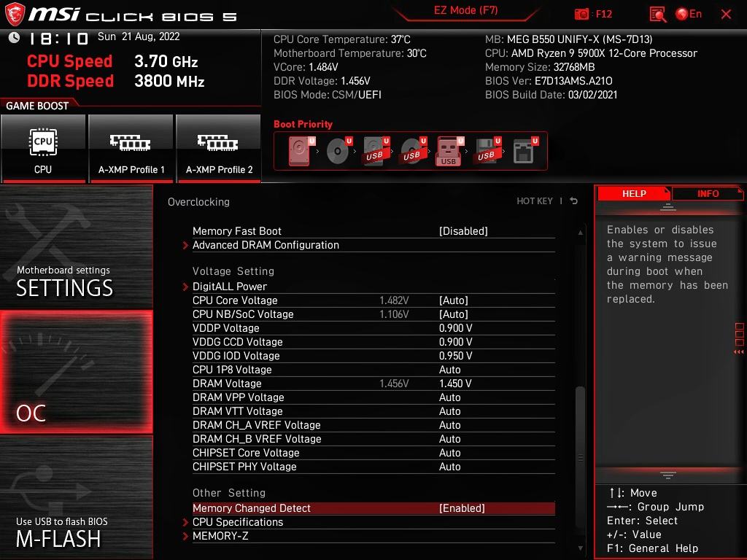747x560 pixels.
Task: Switch to EZ Mode (F7)
Action: [465, 10]
